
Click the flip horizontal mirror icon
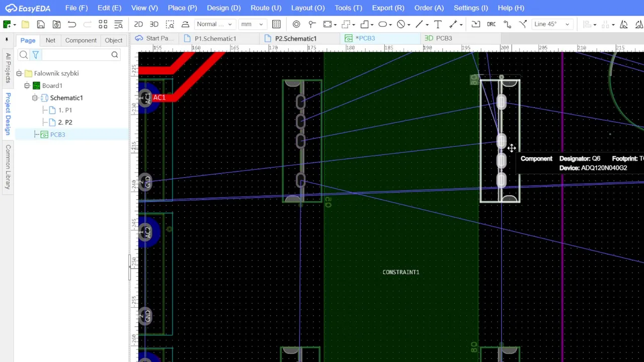click(624, 24)
